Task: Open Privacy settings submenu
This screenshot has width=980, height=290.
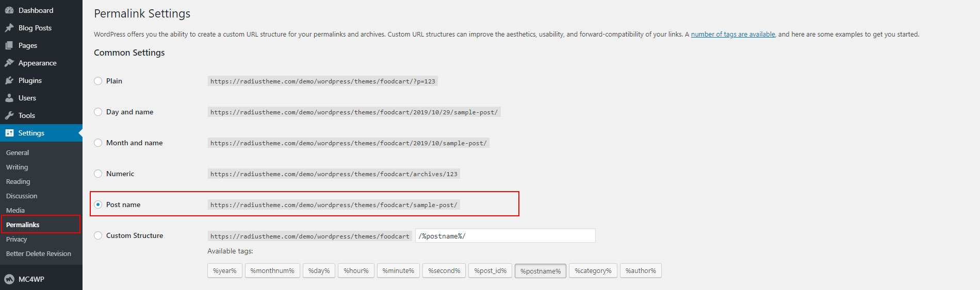Action: coord(17,239)
